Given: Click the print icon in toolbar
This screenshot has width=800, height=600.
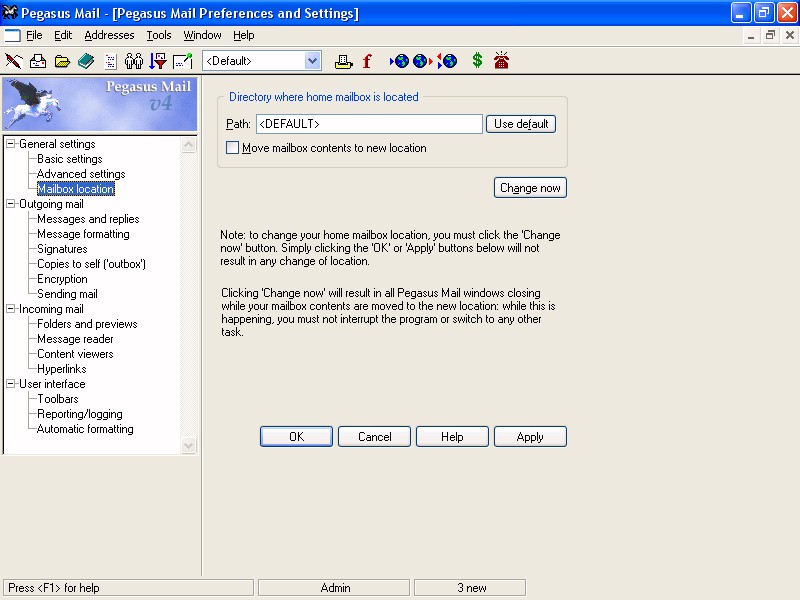Looking at the screenshot, I should coord(343,61).
